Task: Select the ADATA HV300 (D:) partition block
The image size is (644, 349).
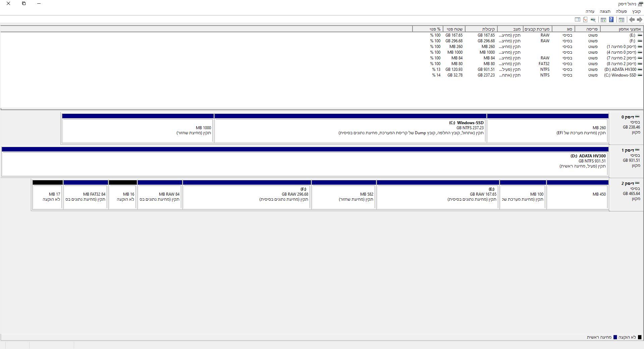Action: [x=305, y=161]
